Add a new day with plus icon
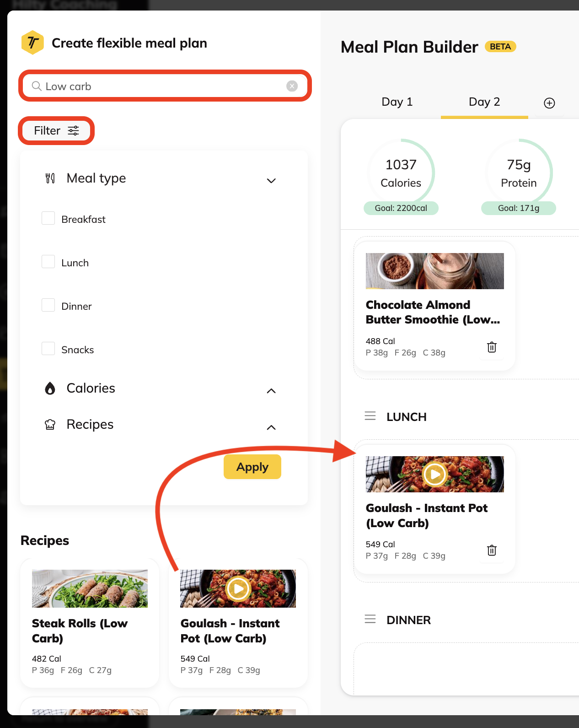 tap(549, 103)
